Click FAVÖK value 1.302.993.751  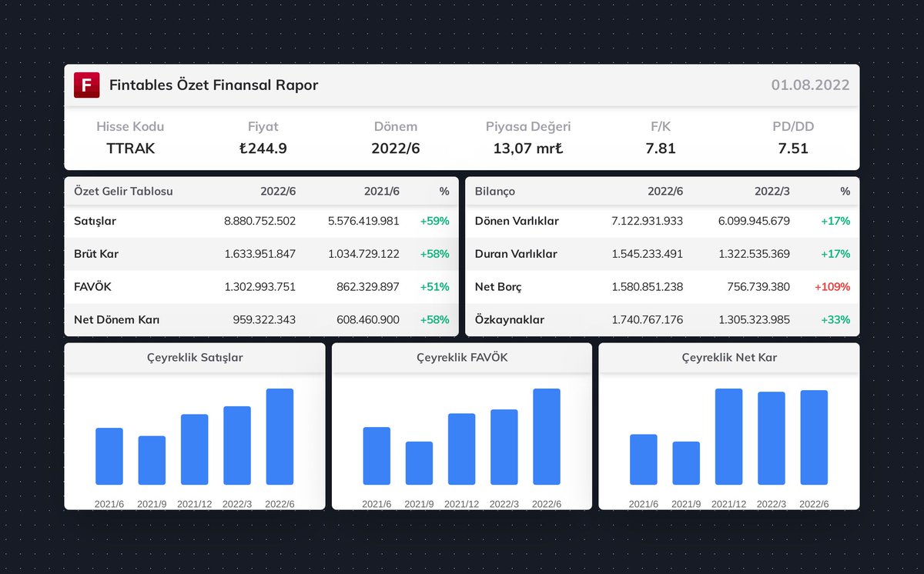259,287
